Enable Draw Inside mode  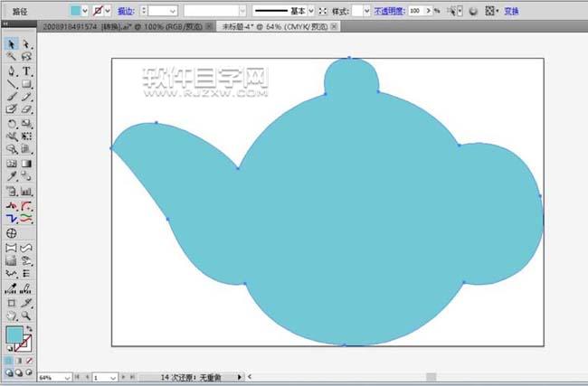(29, 372)
